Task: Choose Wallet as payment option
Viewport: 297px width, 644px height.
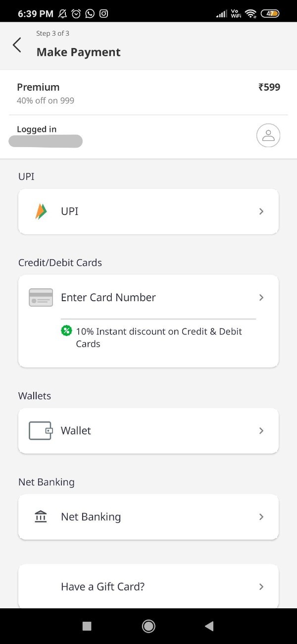Action: tap(148, 430)
